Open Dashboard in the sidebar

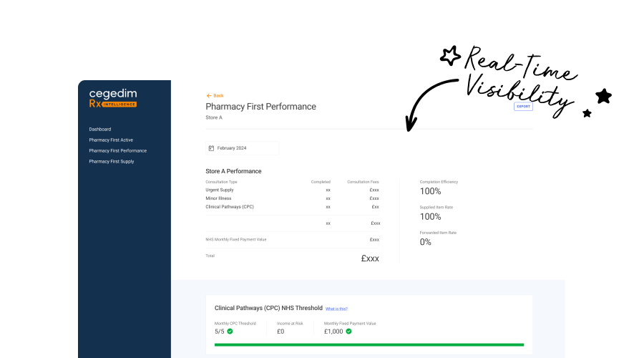(99, 129)
